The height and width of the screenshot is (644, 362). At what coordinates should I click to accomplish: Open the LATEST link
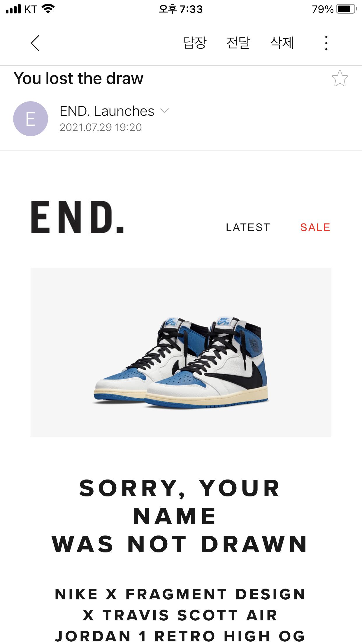(248, 227)
